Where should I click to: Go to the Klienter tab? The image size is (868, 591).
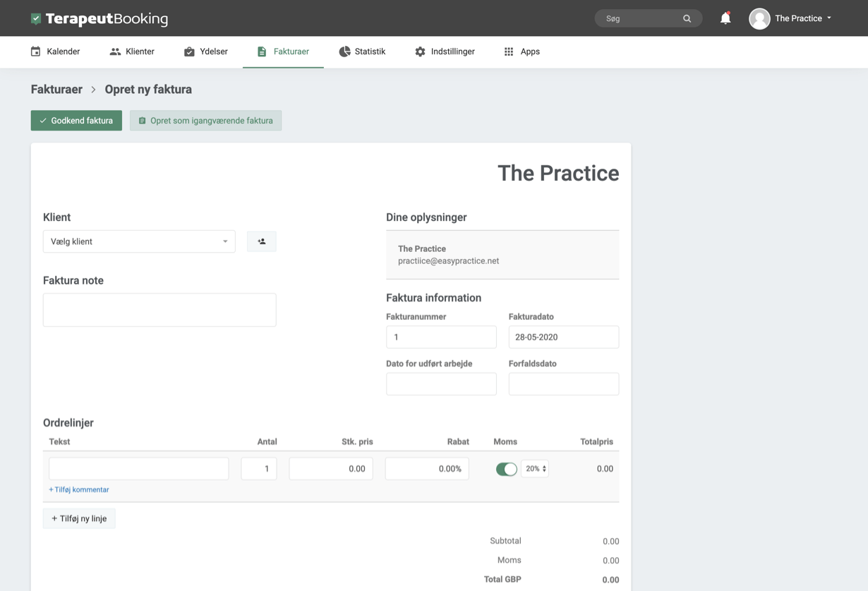tap(132, 52)
